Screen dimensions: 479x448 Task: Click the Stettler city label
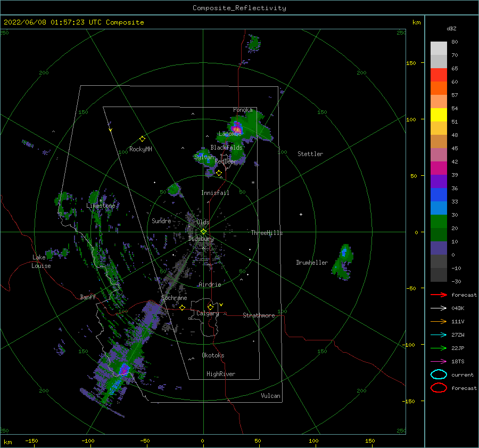pyautogui.click(x=310, y=154)
